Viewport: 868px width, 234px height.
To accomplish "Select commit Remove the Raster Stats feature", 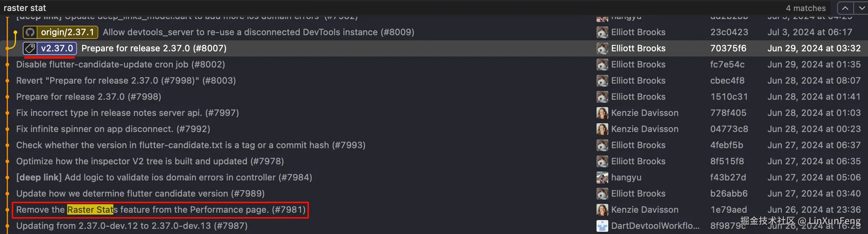I will click(161, 210).
